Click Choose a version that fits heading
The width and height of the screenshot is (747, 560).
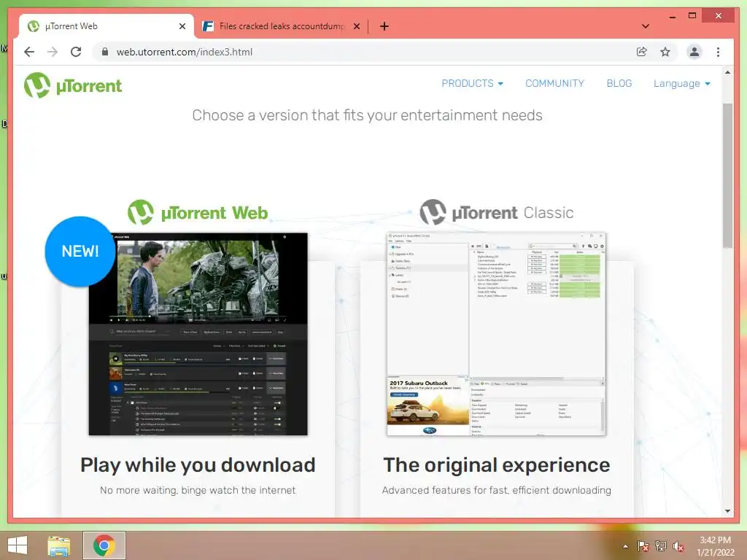368,115
